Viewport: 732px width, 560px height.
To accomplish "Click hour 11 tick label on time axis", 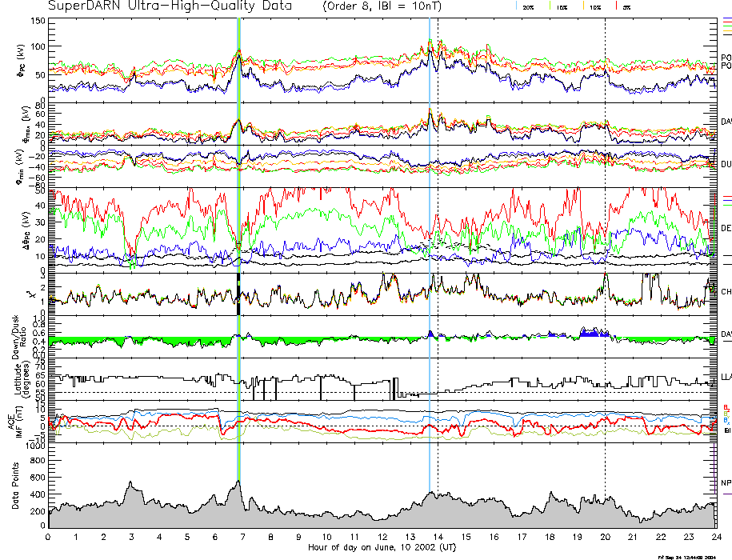I will click(354, 537).
